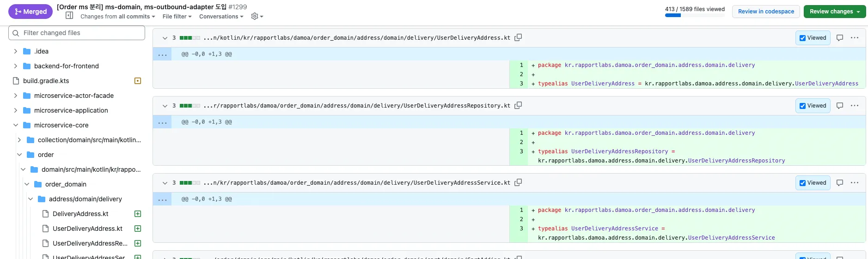
Task: Copy path of UserDeliveryAddress.kt file
Action: tap(518, 37)
